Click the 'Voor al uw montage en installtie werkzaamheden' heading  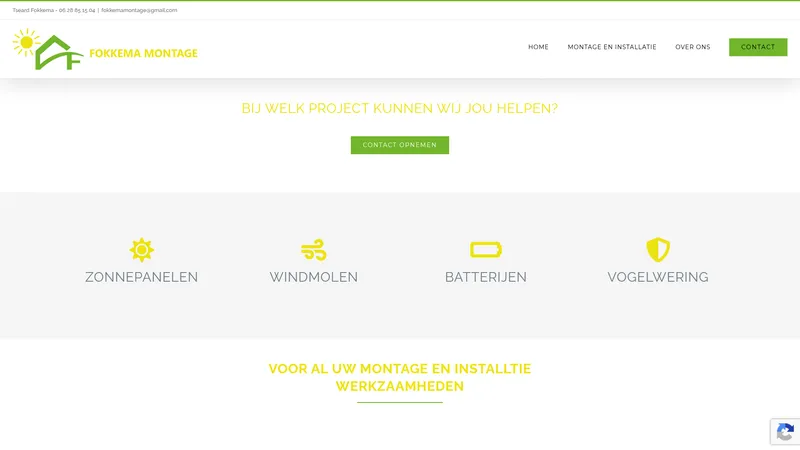pyautogui.click(x=399, y=377)
